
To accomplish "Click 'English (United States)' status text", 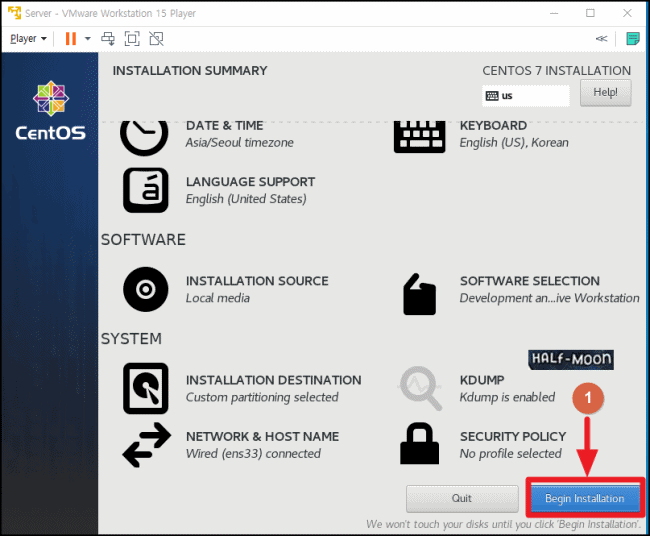I will (x=246, y=199).
